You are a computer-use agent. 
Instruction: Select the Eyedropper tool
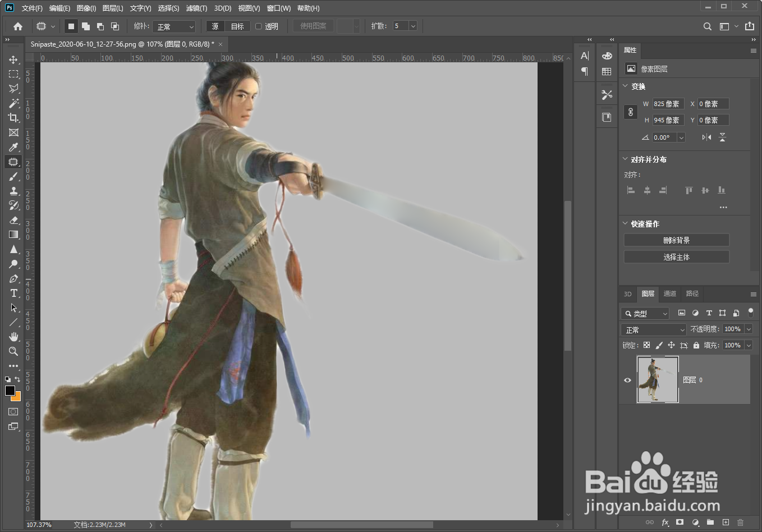(x=13, y=147)
